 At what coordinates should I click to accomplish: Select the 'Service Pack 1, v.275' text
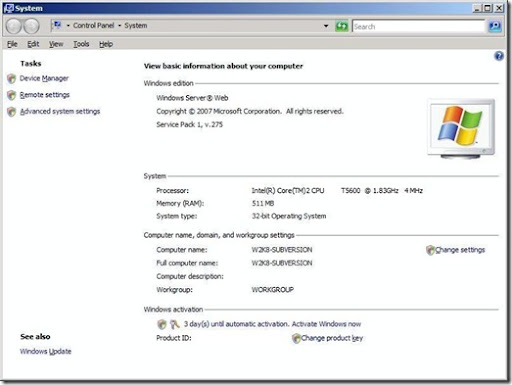(189, 125)
